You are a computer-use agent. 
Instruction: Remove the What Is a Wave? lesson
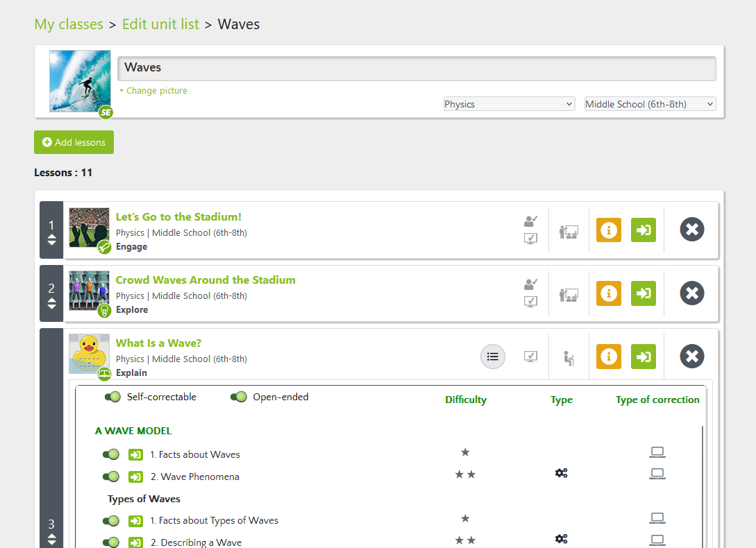[x=691, y=356]
